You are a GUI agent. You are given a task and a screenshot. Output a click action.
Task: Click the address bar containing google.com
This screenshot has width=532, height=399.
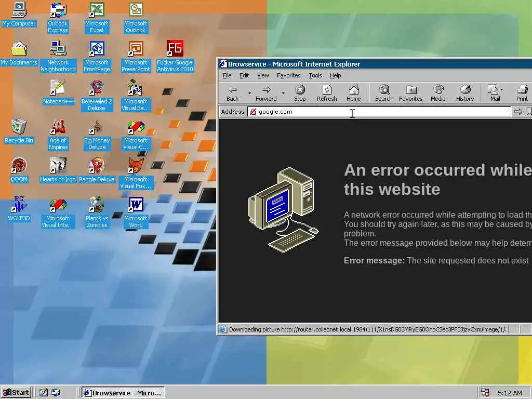coord(379,112)
